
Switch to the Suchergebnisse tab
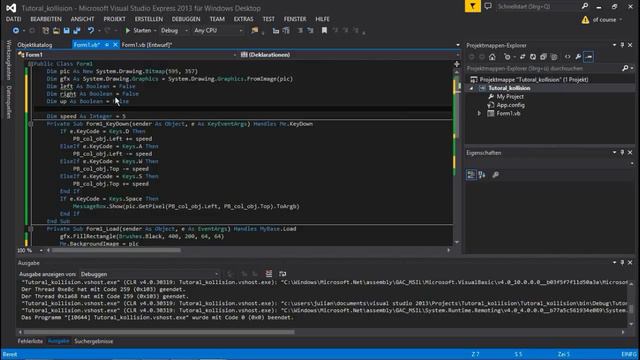(x=93, y=341)
